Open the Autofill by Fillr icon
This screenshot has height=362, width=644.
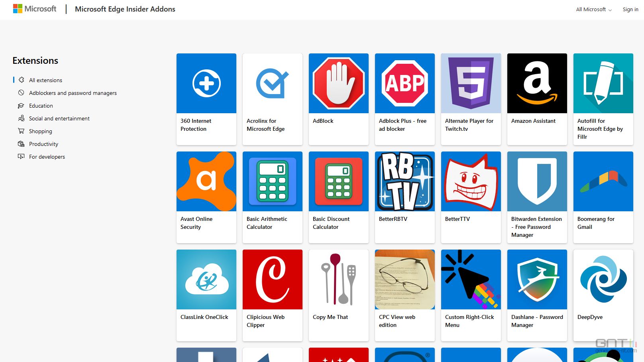pyautogui.click(x=603, y=83)
